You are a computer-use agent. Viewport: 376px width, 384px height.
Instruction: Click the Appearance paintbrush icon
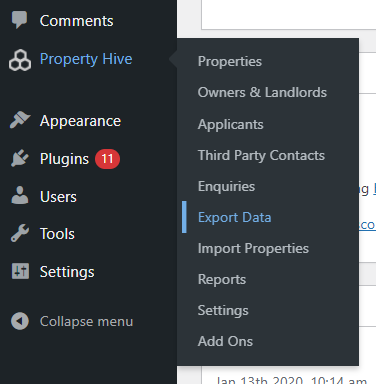pos(20,120)
